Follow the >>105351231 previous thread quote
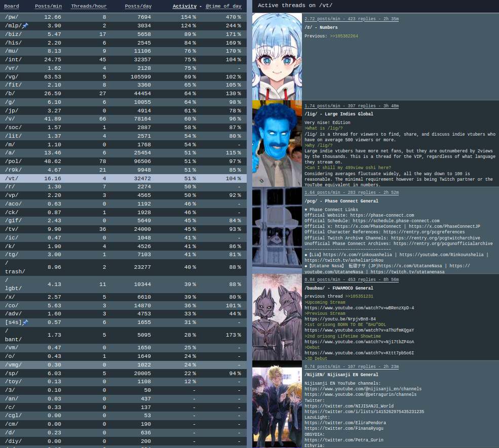This screenshot has height=448, width=499. [359, 296]
